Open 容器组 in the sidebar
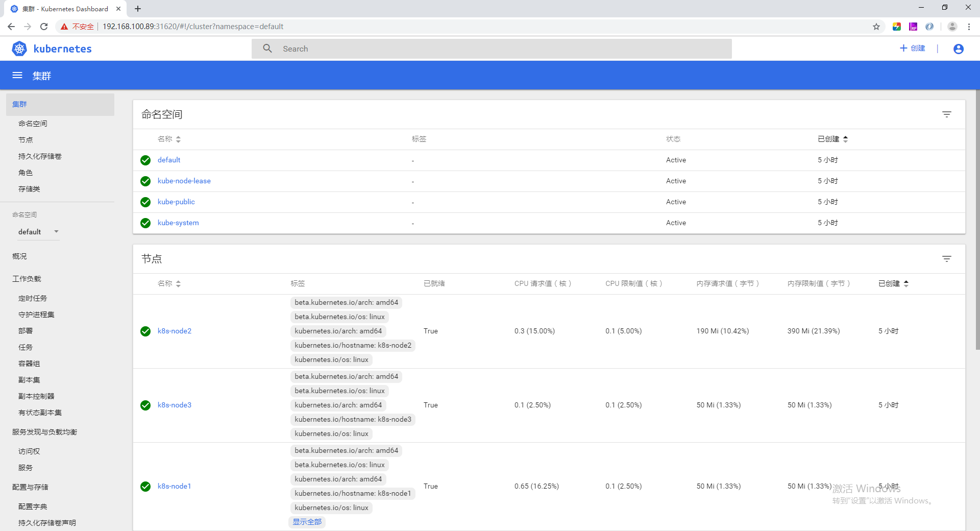Viewport: 980px width, 531px height. 29,364
